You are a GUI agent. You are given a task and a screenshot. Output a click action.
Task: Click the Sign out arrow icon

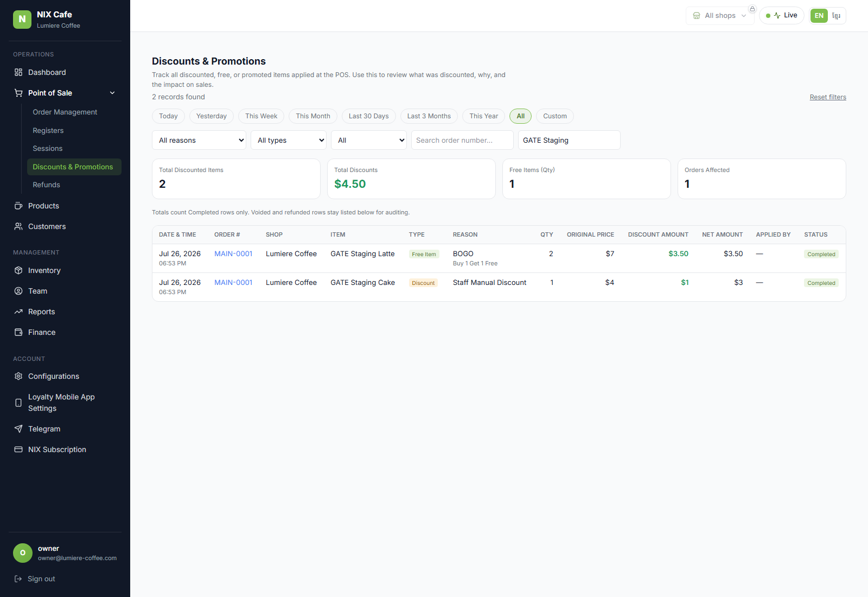[18, 579]
